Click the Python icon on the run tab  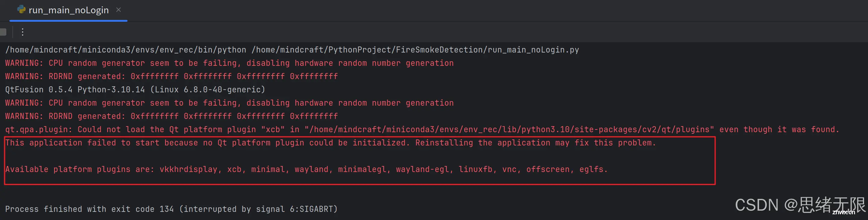pos(21,9)
